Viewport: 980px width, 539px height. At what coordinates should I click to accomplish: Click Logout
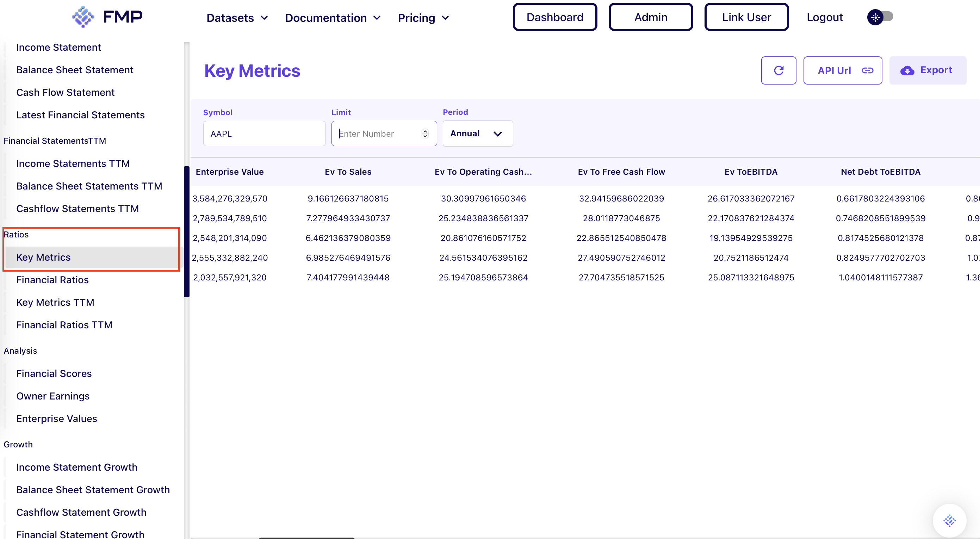click(x=824, y=17)
